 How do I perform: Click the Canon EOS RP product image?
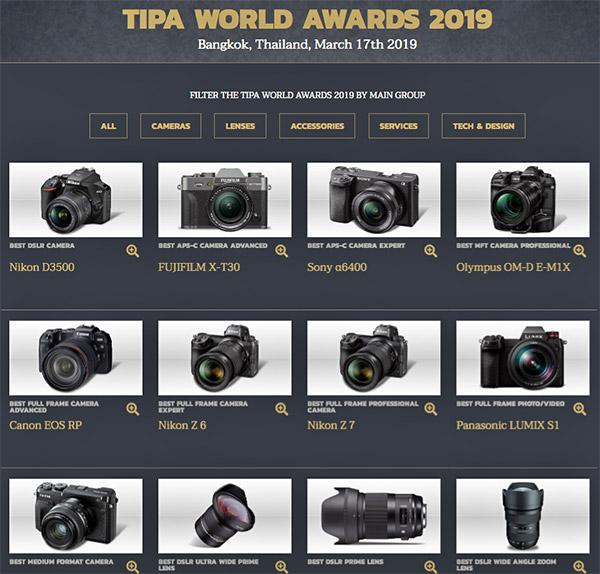(x=76, y=358)
